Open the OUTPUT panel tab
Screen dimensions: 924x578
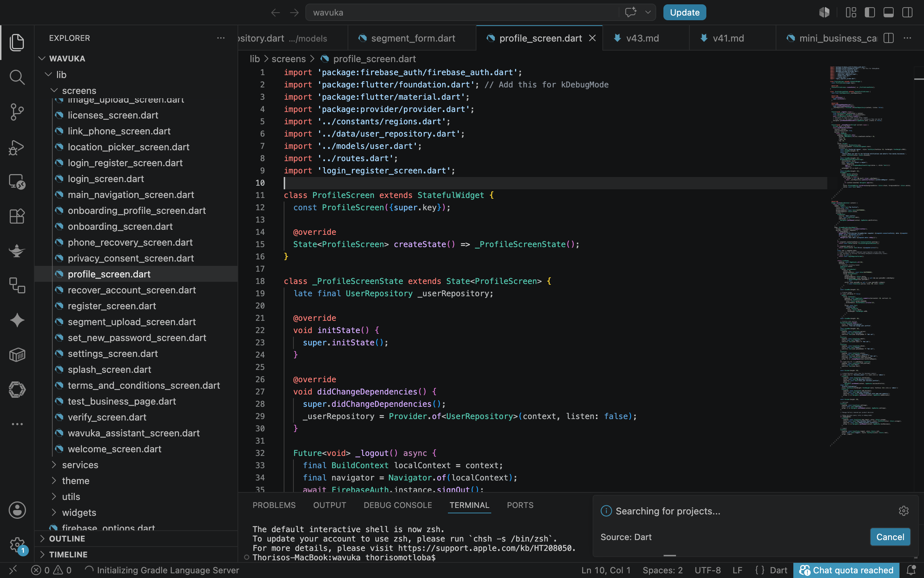[330, 505]
